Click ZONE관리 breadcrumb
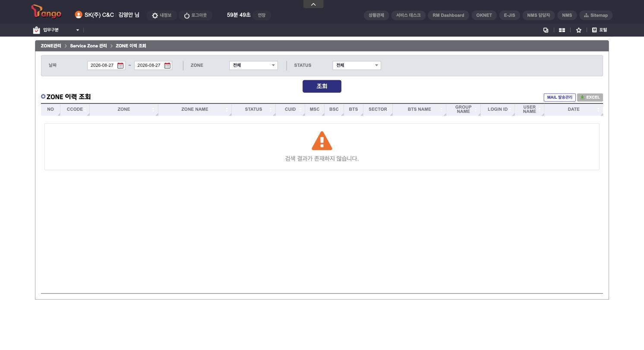Viewport: 644px width, 350px height. [x=51, y=46]
